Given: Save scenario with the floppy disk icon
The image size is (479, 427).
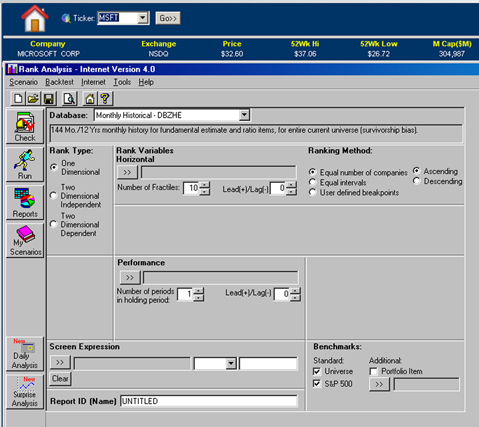Looking at the screenshot, I should [x=49, y=99].
